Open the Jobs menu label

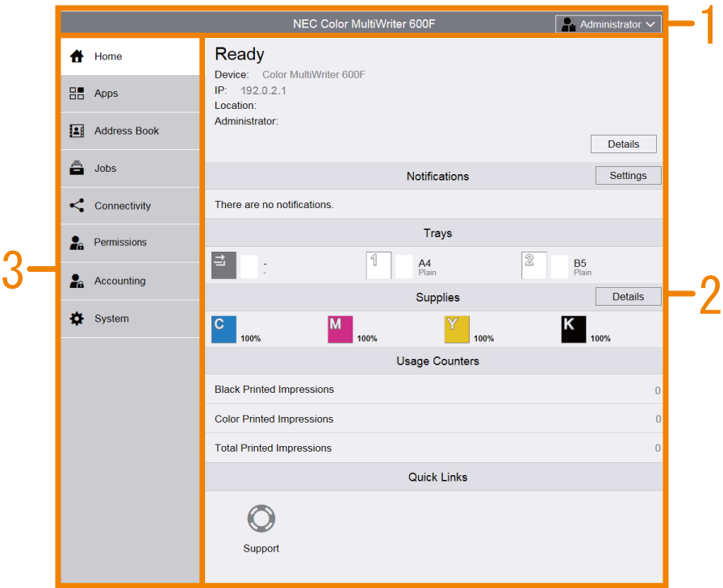click(105, 169)
